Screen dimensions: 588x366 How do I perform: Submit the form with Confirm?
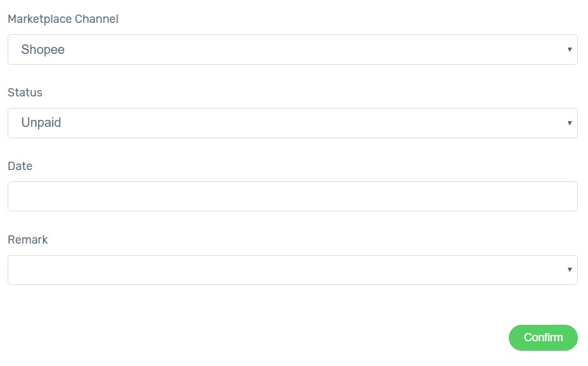[543, 337]
